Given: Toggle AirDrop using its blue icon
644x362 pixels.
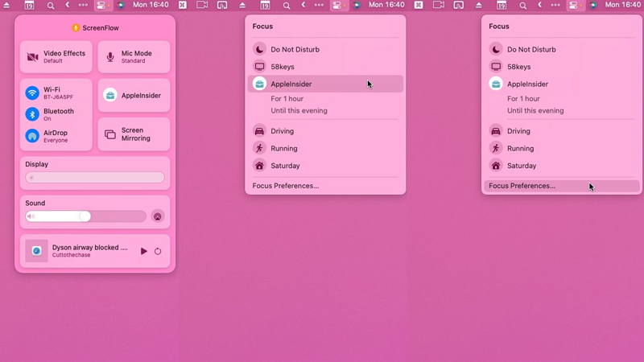Looking at the screenshot, I should pos(32,136).
